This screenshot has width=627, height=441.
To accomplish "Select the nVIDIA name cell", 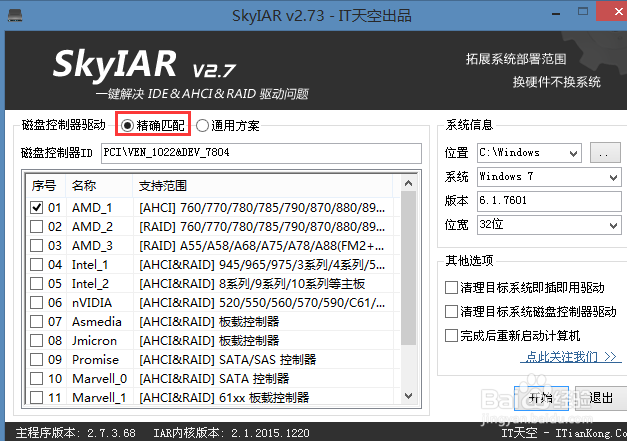I will point(92,303).
